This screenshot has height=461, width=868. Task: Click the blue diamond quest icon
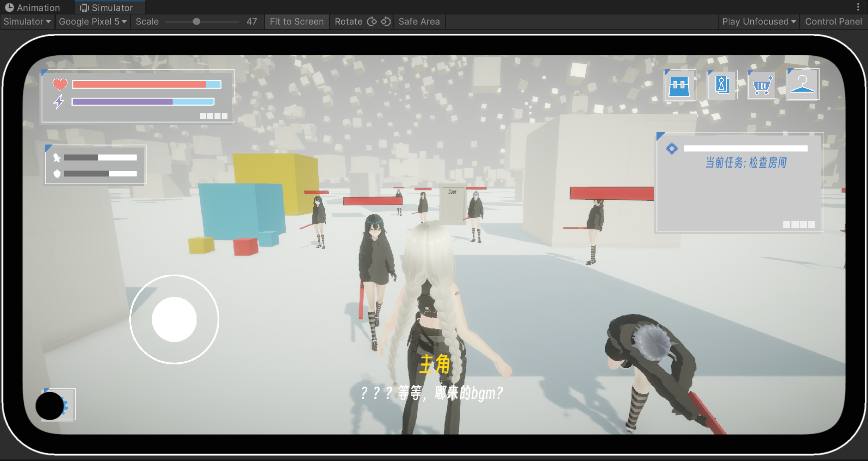(672, 149)
